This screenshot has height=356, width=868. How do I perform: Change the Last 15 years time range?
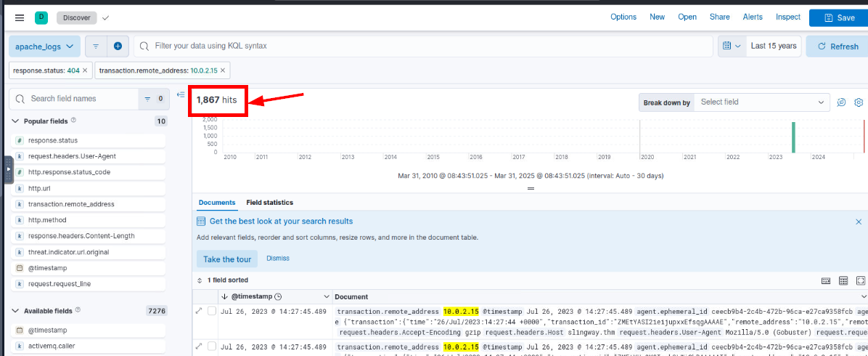[774, 46]
